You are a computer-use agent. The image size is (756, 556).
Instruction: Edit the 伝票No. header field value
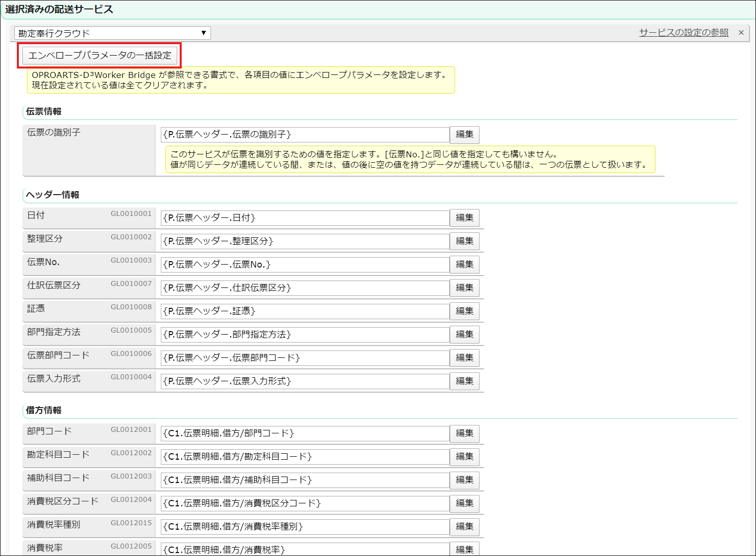305,265
